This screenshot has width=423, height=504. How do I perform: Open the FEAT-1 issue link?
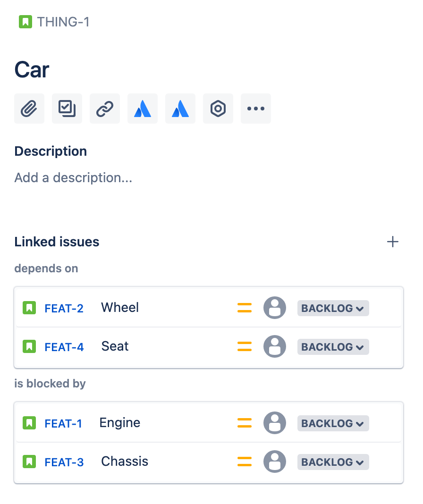[63, 423]
